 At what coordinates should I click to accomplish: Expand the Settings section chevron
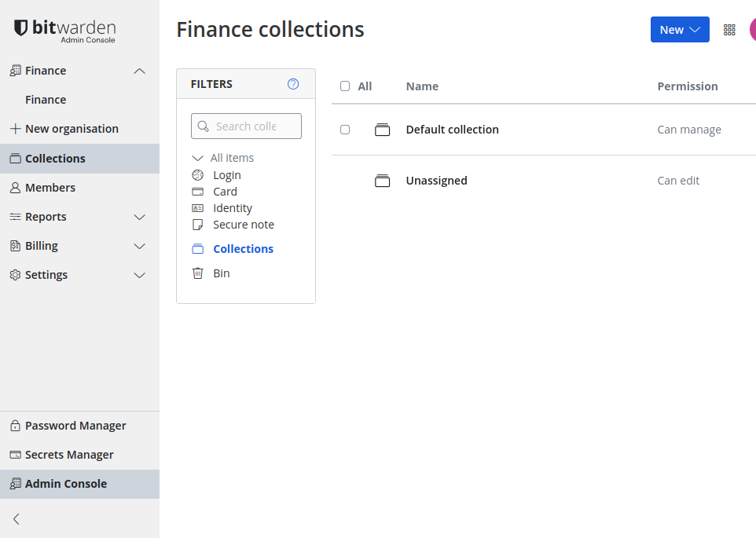tap(139, 276)
